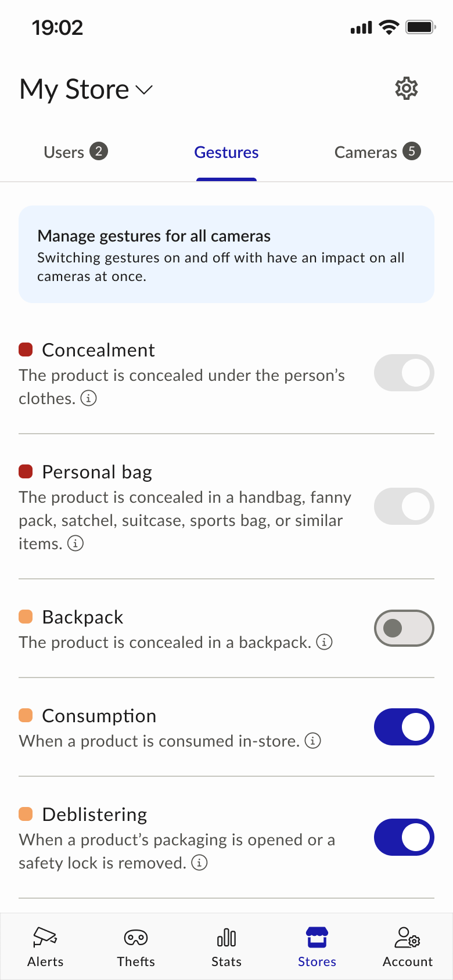Select the Gestures tab
The image size is (453, 980).
click(x=227, y=152)
